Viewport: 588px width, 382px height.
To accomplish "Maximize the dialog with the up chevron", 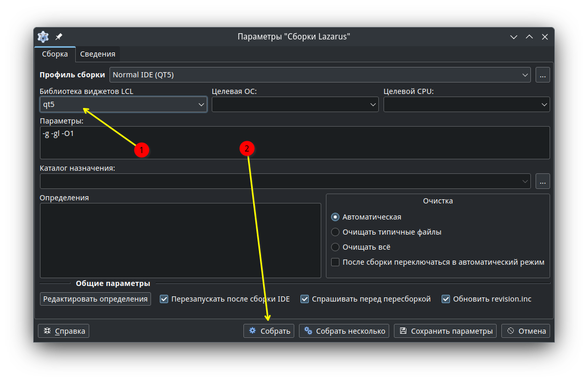I will click(529, 37).
